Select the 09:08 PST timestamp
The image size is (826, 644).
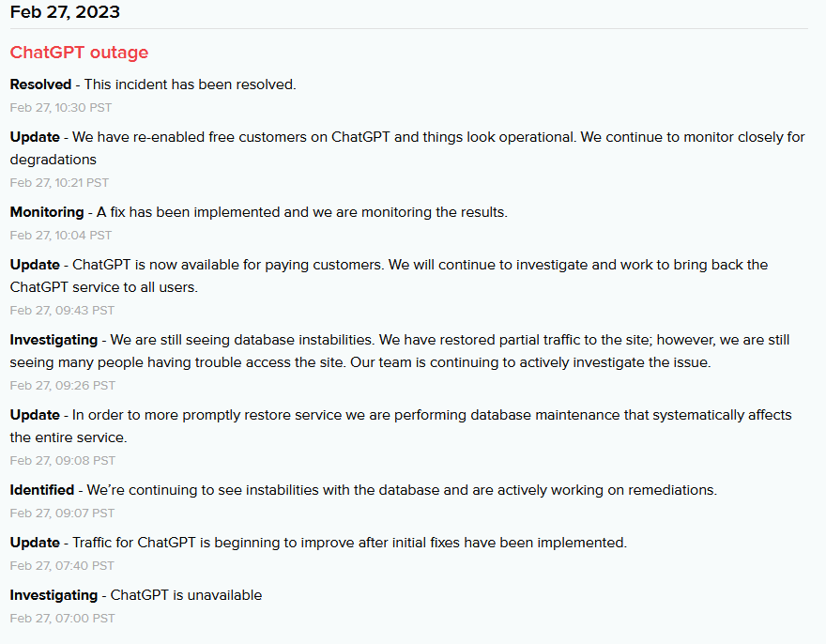pos(62,460)
